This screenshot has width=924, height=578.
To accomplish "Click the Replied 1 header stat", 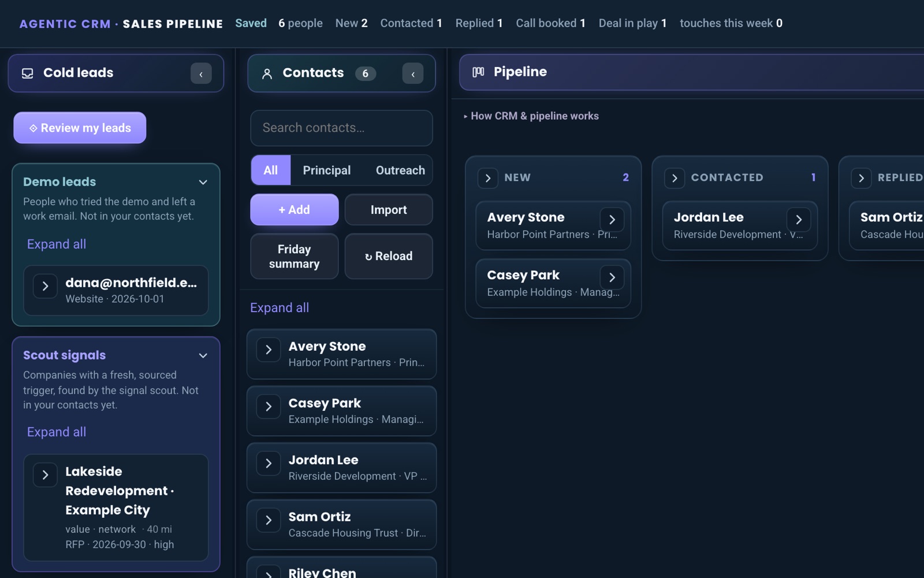I will 479,23.
